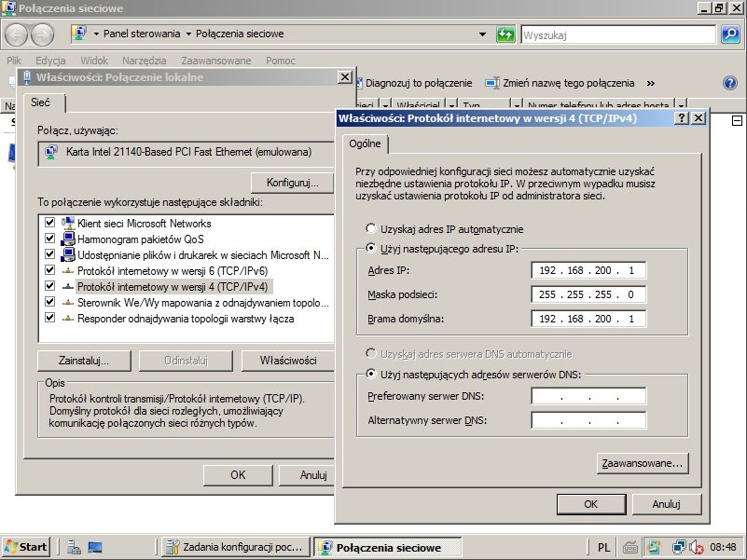The width and height of the screenshot is (747, 560).
Task: Click the address bar control panel icon
Action: point(79,34)
